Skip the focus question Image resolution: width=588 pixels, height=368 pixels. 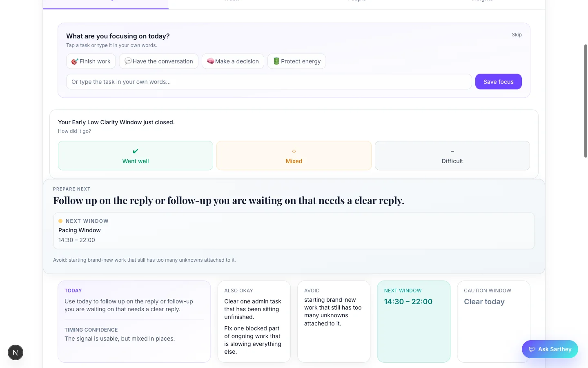[x=517, y=35]
